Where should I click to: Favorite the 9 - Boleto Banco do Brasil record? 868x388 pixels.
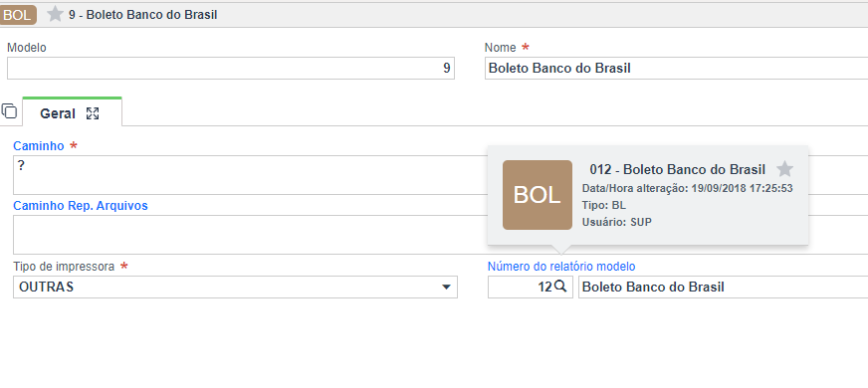[x=55, y=14]
